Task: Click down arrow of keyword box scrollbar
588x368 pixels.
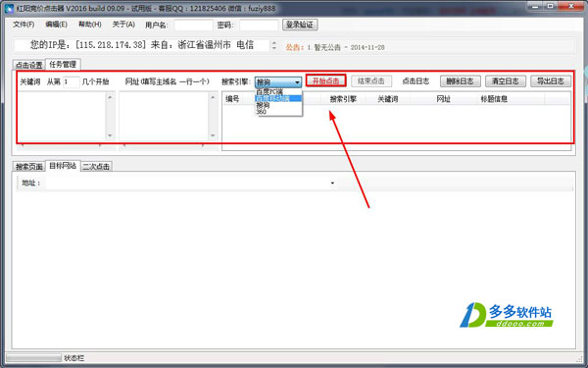Action: click(x=110, y=135)
